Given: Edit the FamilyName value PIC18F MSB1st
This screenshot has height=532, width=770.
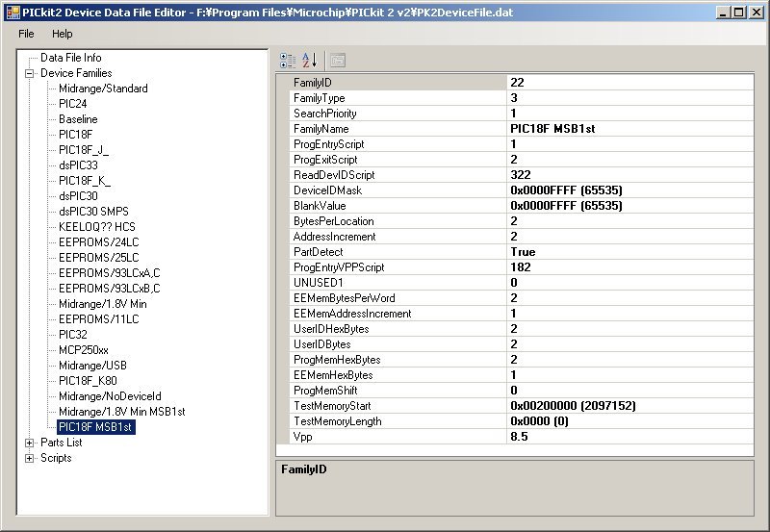Looking at the screenshot, I should click(630, 129).
